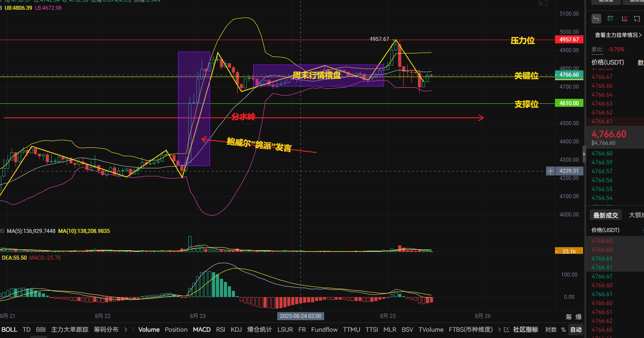The height and width of the screenshot is (338, 644).
Task: Enable TVolume indicator
Action: pyautogui.click(x=431, y=330)
